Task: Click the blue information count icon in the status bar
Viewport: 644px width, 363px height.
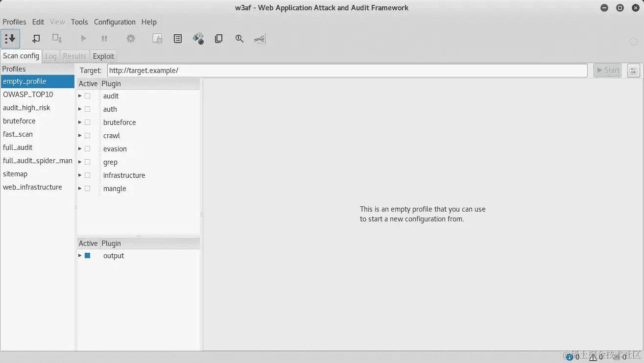Action: click(x=570, y=357)
